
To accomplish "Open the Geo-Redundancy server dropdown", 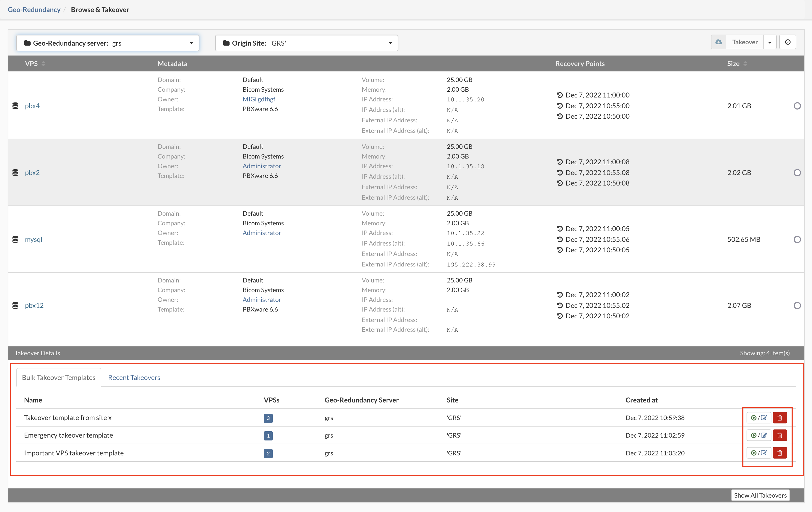I will pos(108,43).
